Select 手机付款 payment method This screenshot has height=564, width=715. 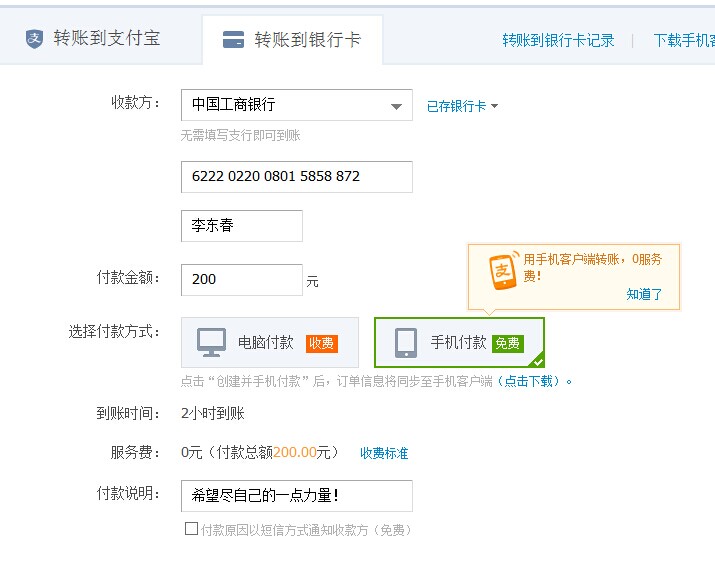(x=458, y=343)
